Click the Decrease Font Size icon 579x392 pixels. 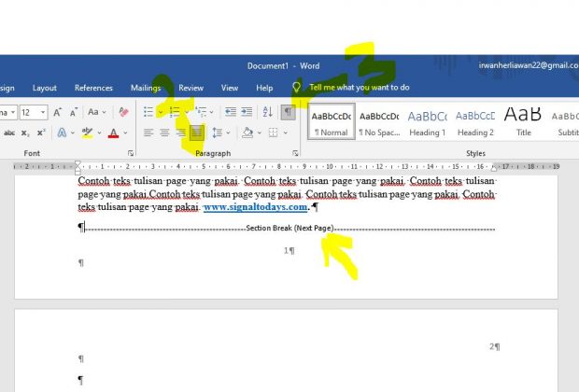[74, 112]
